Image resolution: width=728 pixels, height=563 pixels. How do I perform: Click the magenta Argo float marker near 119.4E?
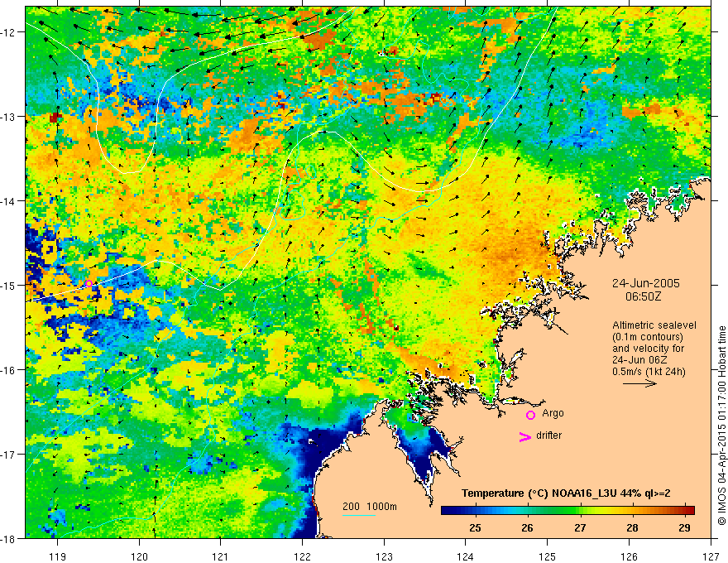click(x=89, y=283)
